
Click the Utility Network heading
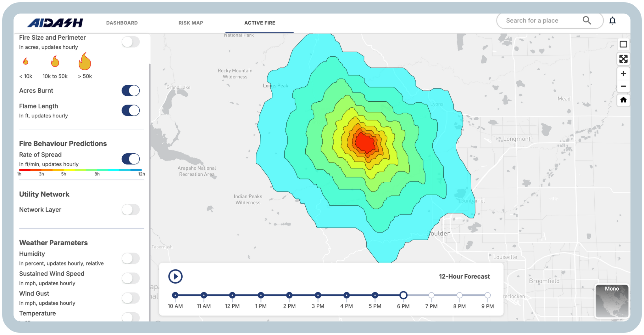point(44,194)
